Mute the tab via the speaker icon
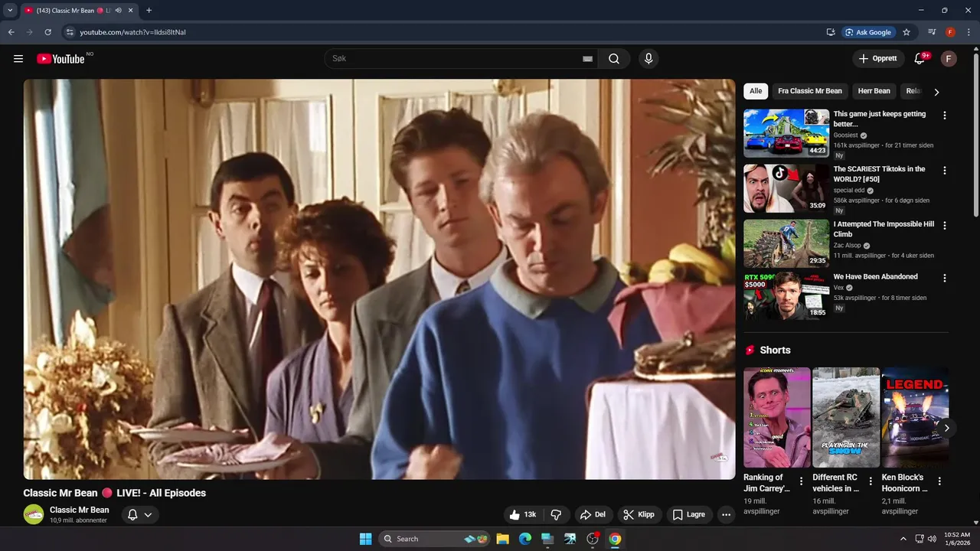The height and width of the screenshot is (551, 980). (x=118, y=11)
